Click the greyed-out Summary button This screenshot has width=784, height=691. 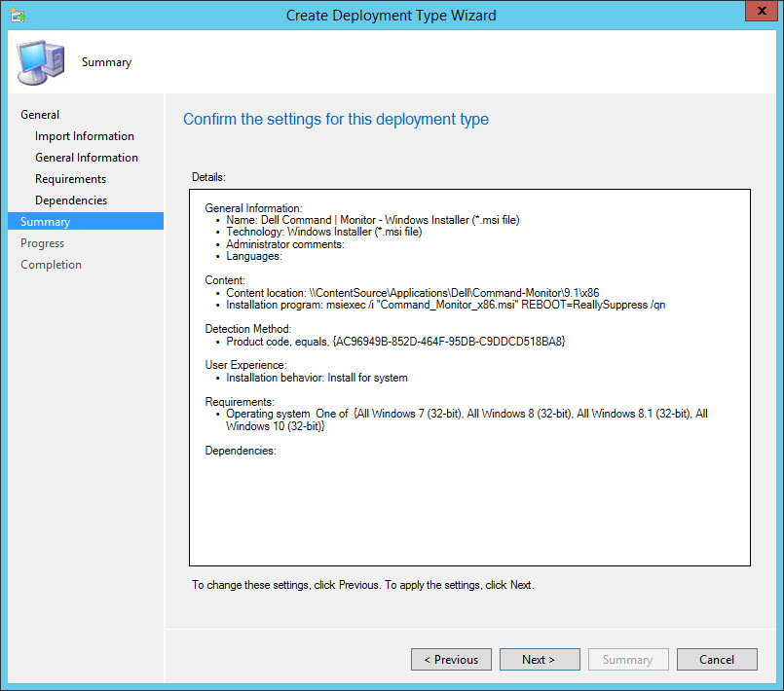[628, 660]
